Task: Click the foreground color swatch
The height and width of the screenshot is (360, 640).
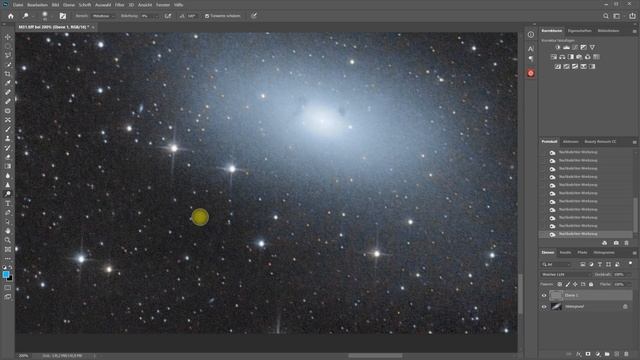Action: 6,275
